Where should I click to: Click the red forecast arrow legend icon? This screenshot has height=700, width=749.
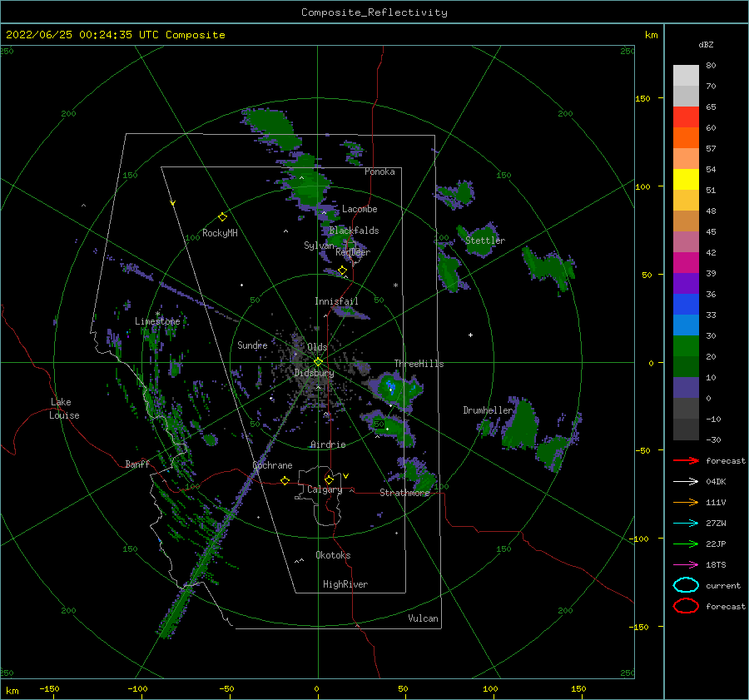[x=686, y=460]
